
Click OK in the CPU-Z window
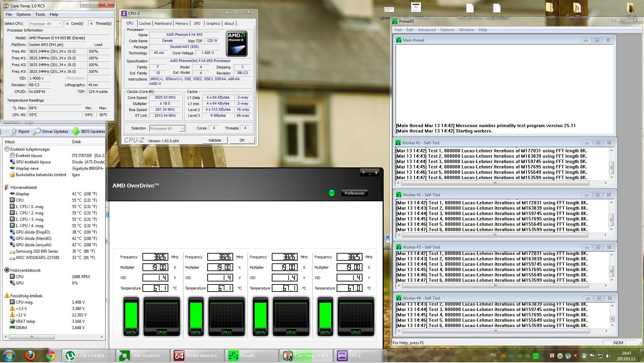[242, 140]
